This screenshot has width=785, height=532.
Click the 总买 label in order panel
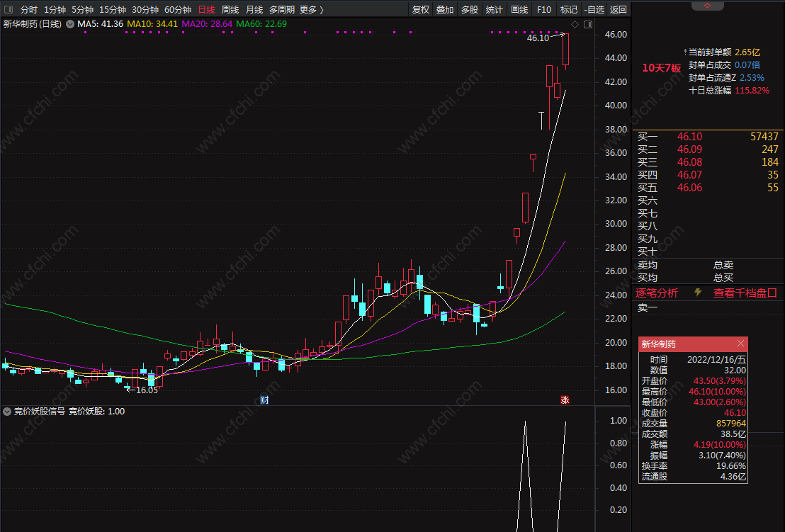pos(723,278)
